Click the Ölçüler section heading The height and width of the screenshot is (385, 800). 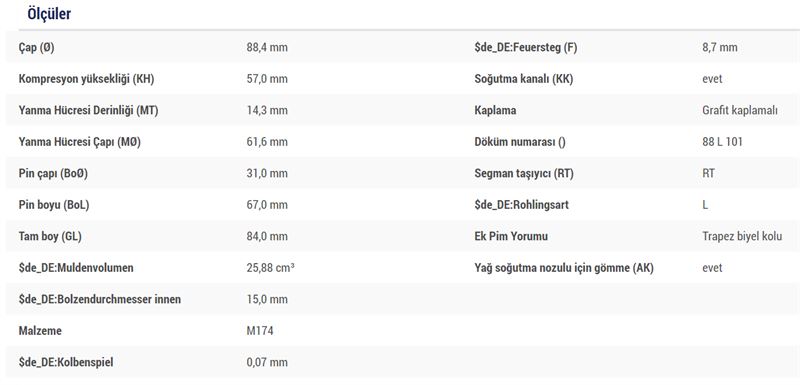point(49,14)
